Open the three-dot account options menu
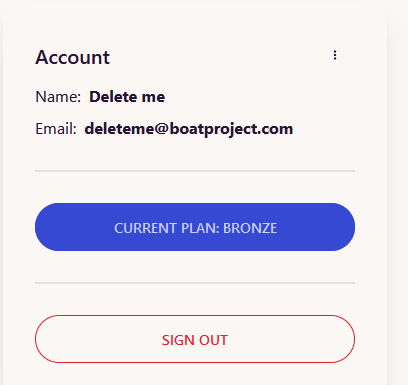The height and width of the screenshot is (385, 408). (x=335, y=55)
